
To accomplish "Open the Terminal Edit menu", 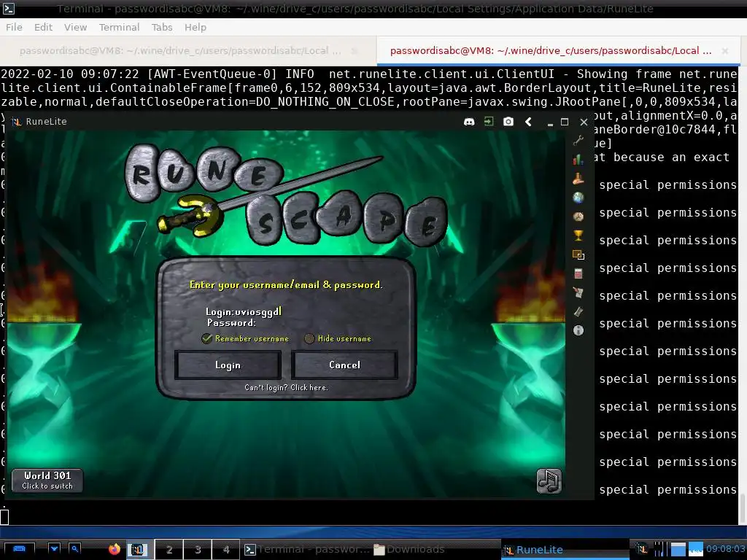I will point(43,27).
